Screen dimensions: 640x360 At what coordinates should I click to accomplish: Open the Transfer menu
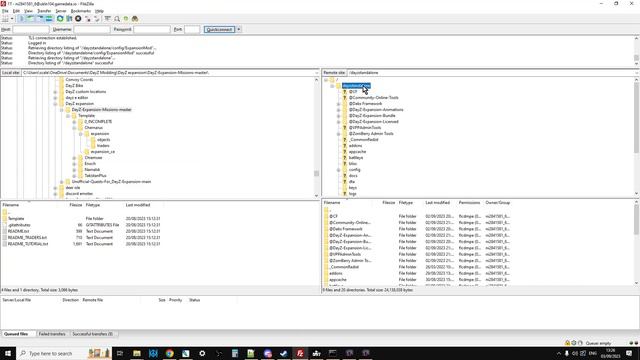(x=44, y=11)
